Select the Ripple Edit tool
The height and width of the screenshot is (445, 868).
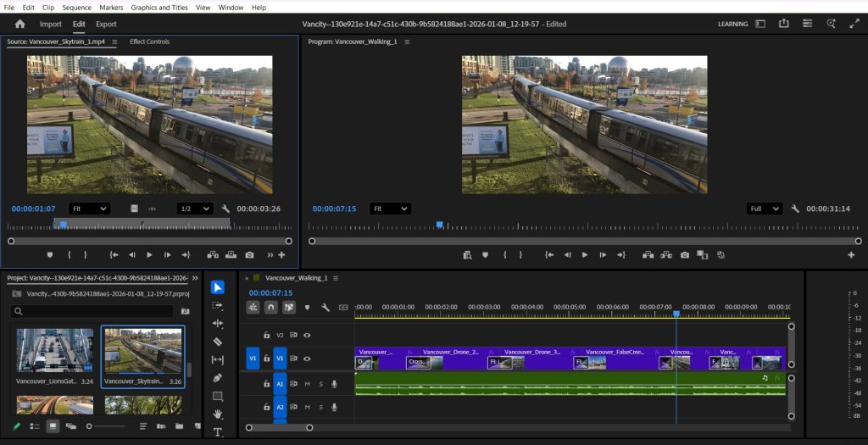click(x=217, y=324)
